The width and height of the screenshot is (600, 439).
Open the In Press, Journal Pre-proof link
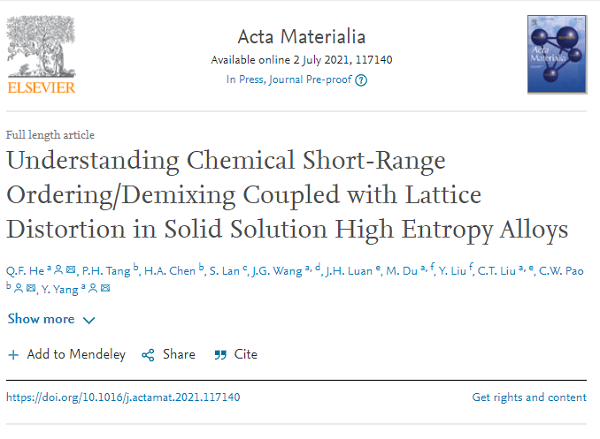point(289,80)
